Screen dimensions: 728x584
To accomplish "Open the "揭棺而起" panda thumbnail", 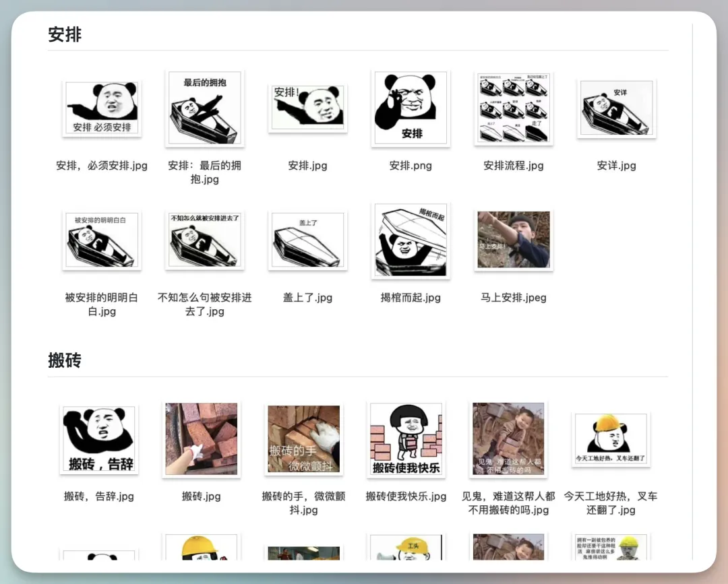I will click(x=411, y=240).
